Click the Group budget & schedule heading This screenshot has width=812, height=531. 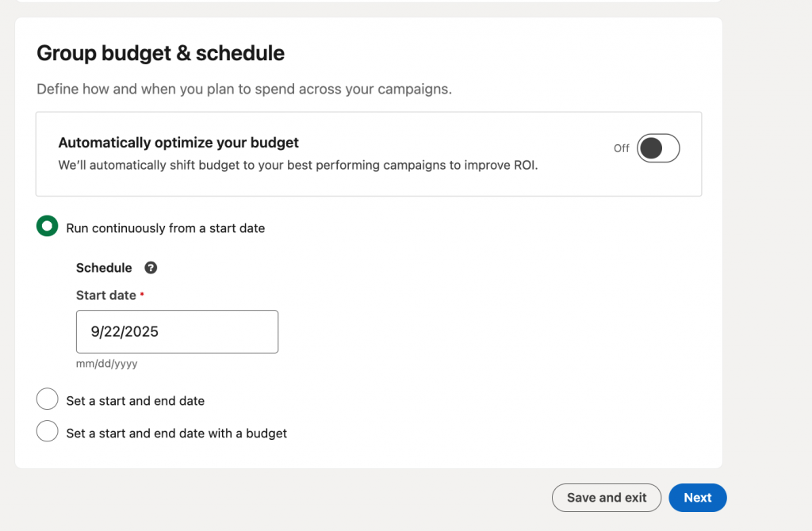(x=160, y=53)
